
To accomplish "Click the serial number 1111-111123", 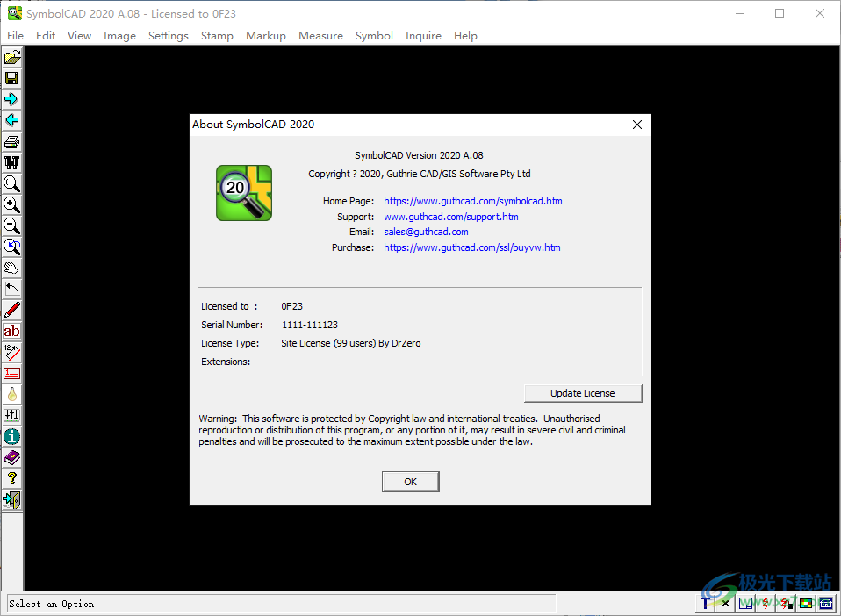I will tap(310, 325).
